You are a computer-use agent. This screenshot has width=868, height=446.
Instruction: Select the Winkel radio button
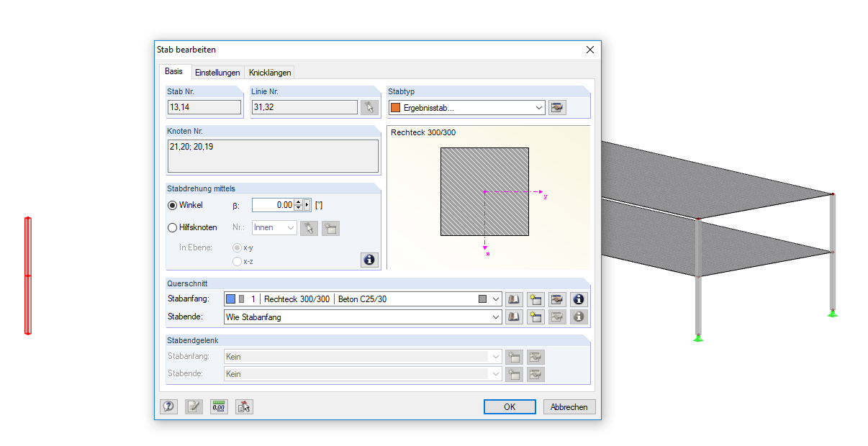pos(173,205)
